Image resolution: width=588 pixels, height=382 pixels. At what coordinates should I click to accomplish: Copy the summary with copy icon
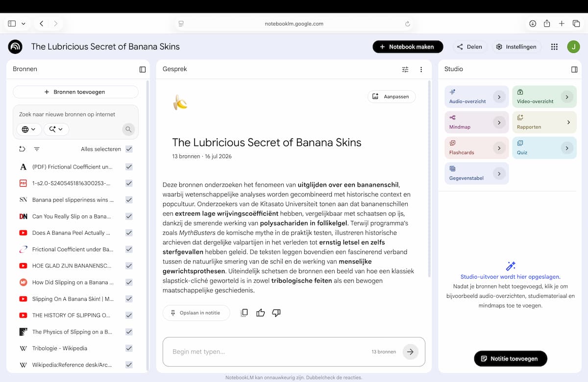(x=244, y=313)
